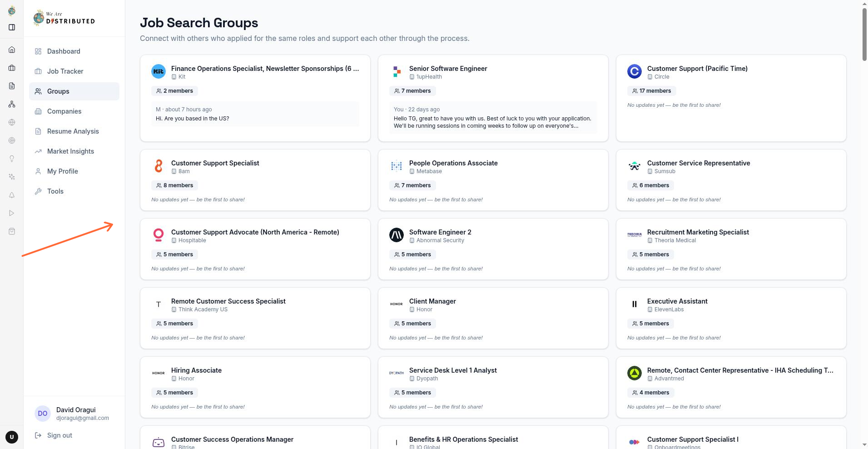Open Service Desk Level 1 Analyst group
The height and width of the screenshot is (449, 868).
coord(453,370)
